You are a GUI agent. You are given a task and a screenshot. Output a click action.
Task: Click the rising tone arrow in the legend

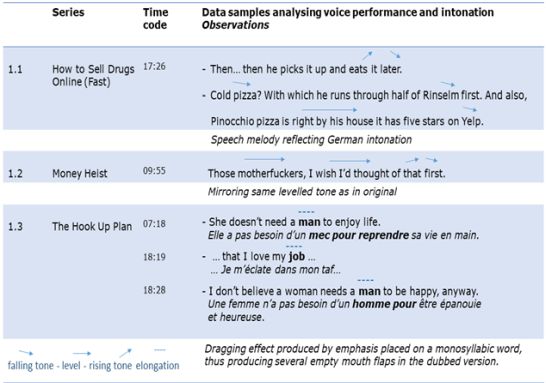126,353
